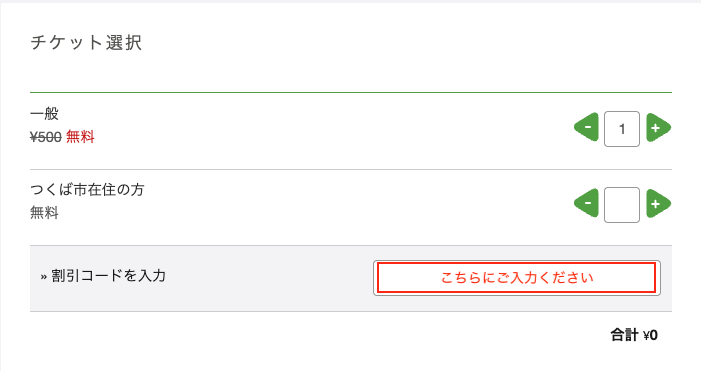
Task: Focus the empty つくば市在住の方 quantity box
Action: (x=622, y=205)
